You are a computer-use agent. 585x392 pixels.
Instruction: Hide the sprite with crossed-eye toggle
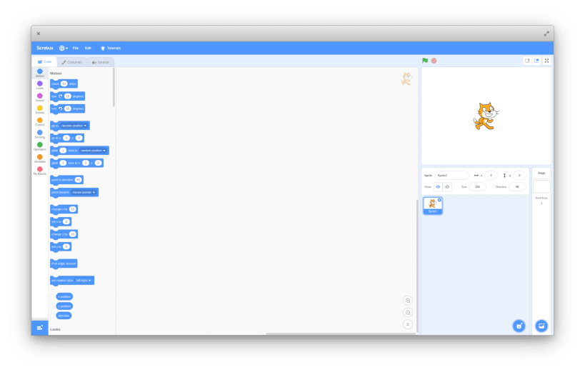coord(447,187)
